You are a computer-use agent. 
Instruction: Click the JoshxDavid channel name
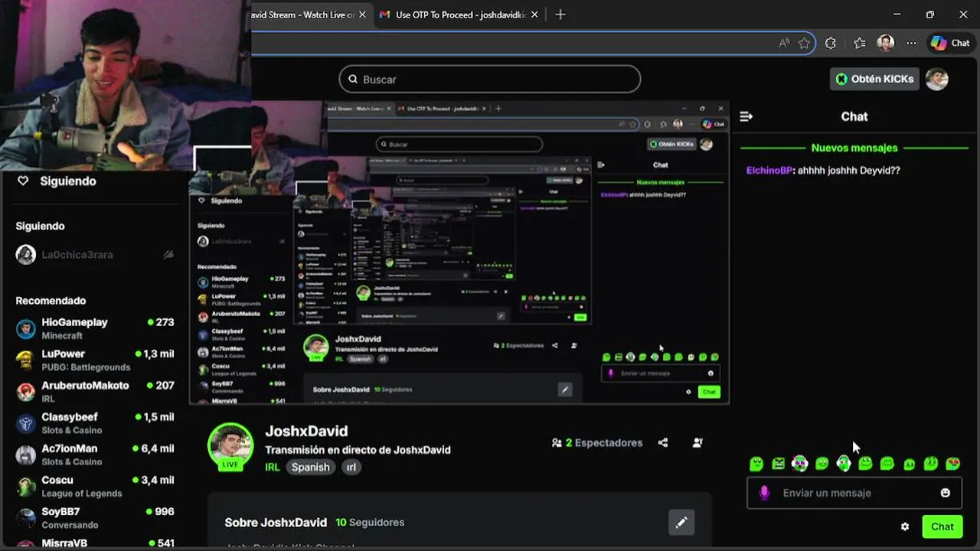306,432
